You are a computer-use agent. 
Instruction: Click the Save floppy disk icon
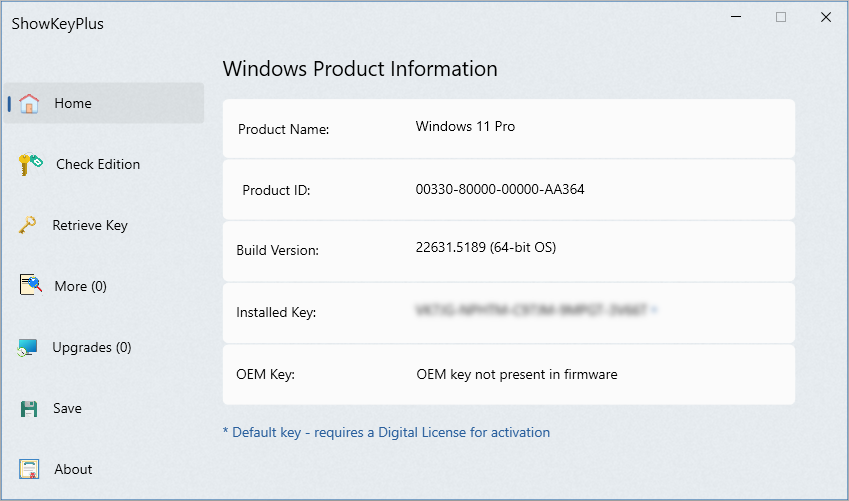29,408
